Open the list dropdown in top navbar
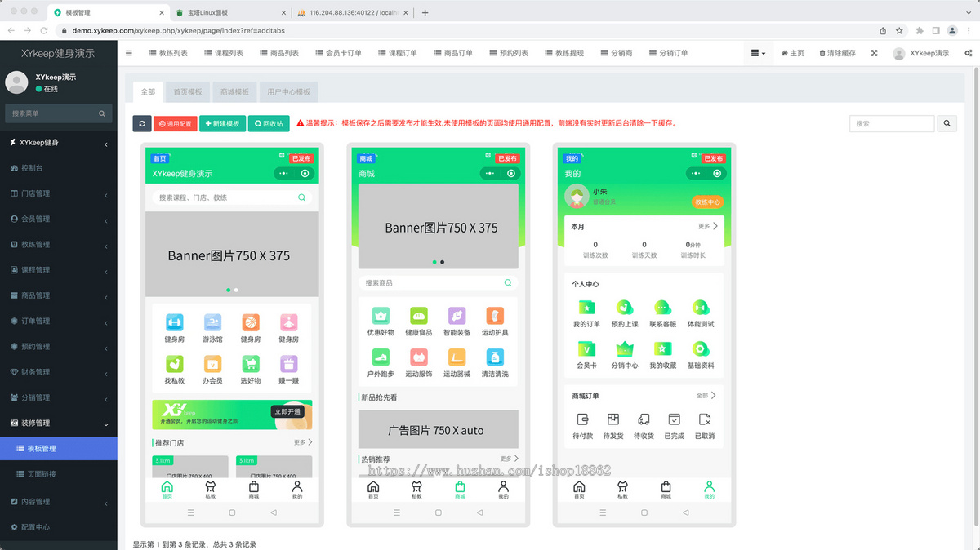This screenshot has height=550, width=980. pos(759,53)
